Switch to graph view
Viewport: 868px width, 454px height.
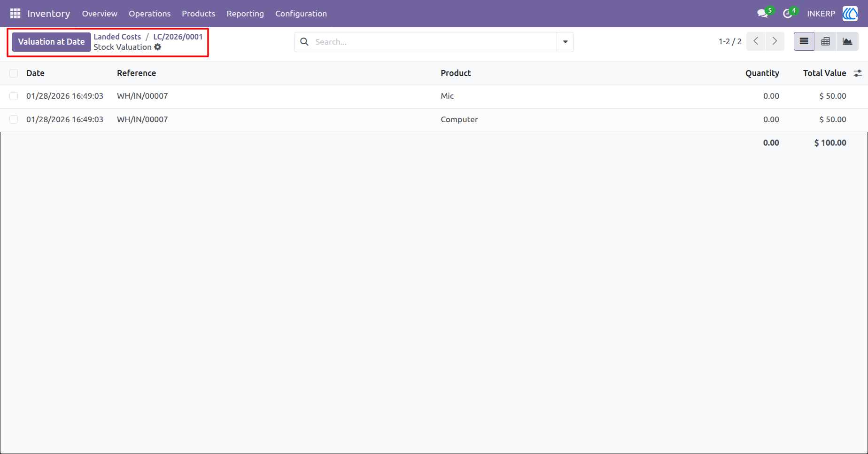pyautogui.click(x=847, y=41)
